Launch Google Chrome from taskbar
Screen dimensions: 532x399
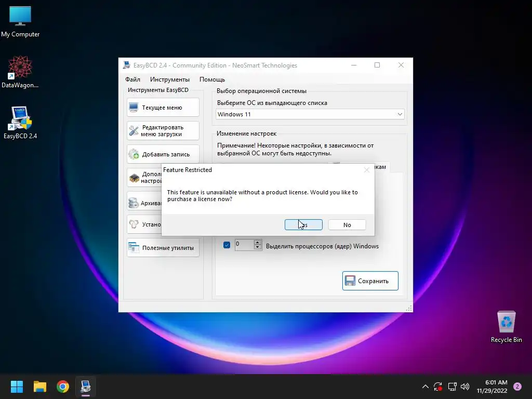(63, 387)
